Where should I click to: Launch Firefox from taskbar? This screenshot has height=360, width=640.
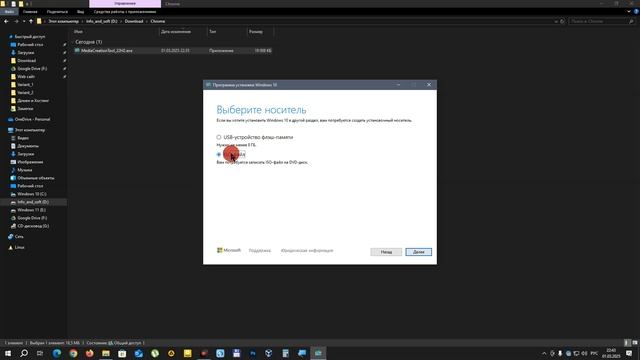(89, 353)
